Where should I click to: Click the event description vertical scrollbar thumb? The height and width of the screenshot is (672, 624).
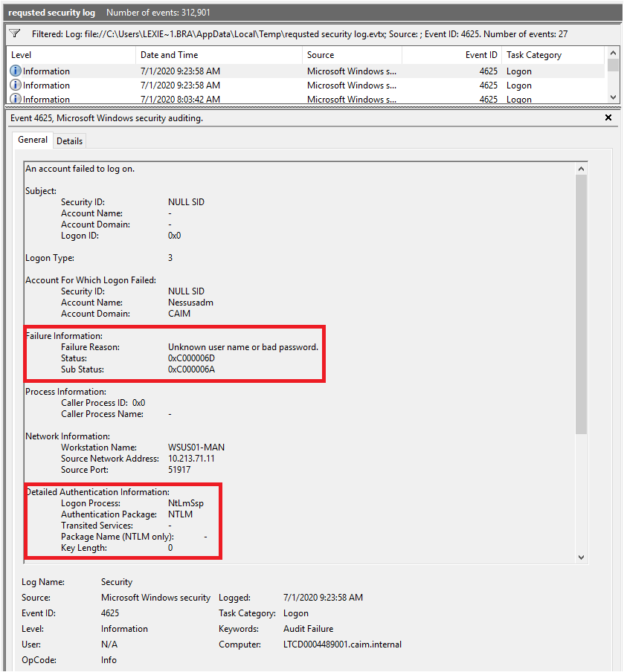tap(581, 305)
